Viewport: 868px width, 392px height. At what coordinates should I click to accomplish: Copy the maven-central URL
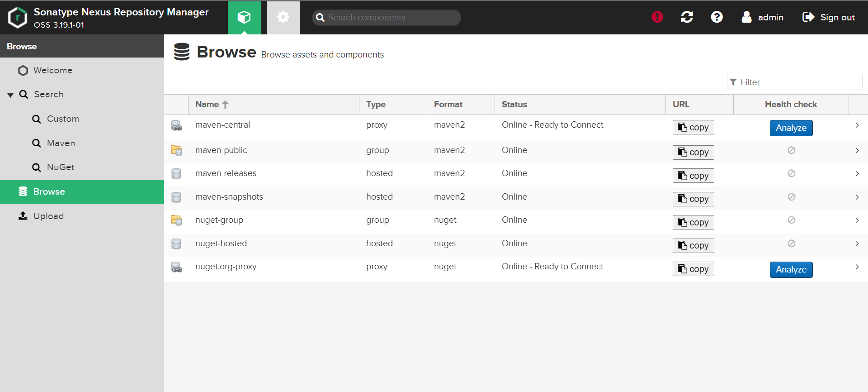pyautogui.click(x=693, y=127)
